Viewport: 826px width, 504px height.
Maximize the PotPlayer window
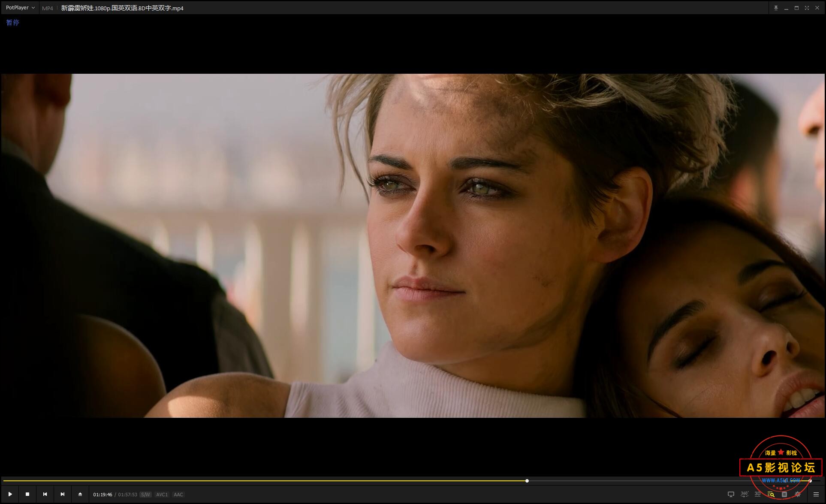tap(796, 8)
